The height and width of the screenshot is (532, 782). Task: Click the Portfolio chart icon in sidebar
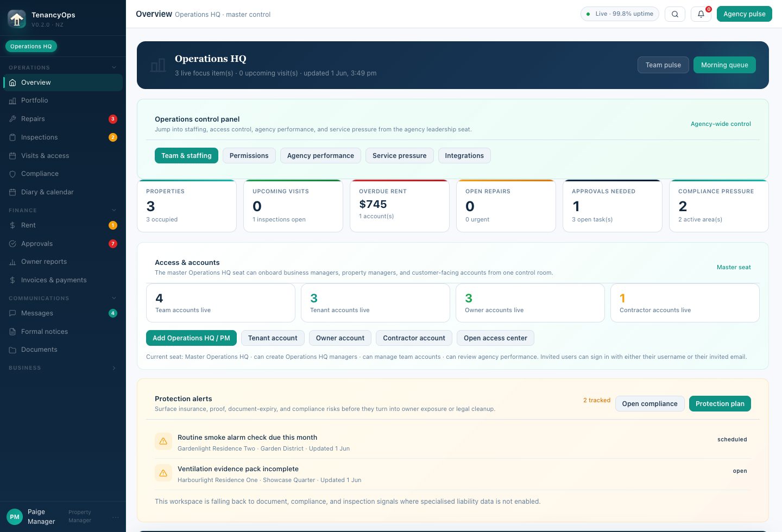click(12, 100)
